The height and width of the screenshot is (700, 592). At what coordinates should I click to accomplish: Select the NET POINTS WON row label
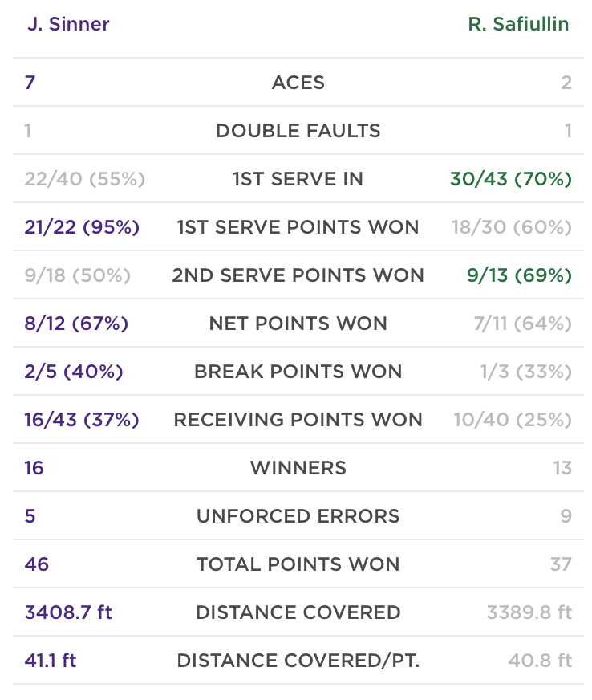(298, 324)
